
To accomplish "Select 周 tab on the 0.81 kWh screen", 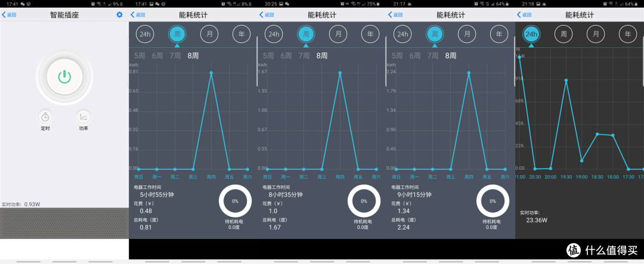I will tap(178, 34).
